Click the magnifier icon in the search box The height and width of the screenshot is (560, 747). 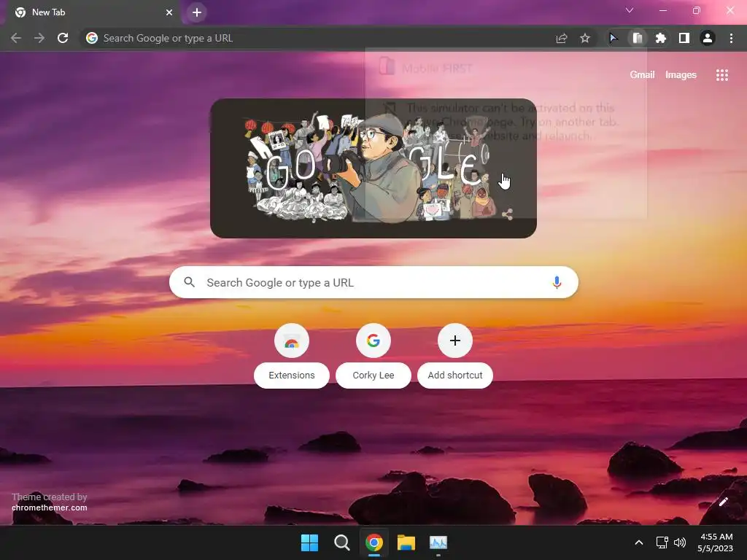click(189, 282)
